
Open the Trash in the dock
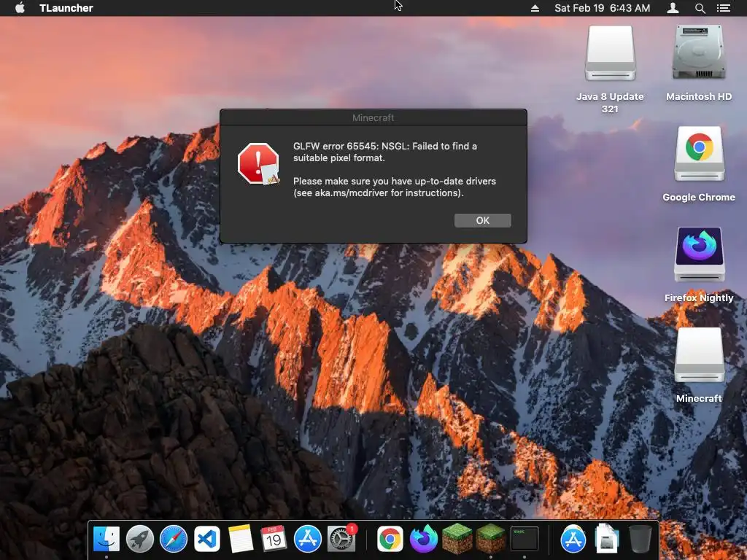pos(640,539)
